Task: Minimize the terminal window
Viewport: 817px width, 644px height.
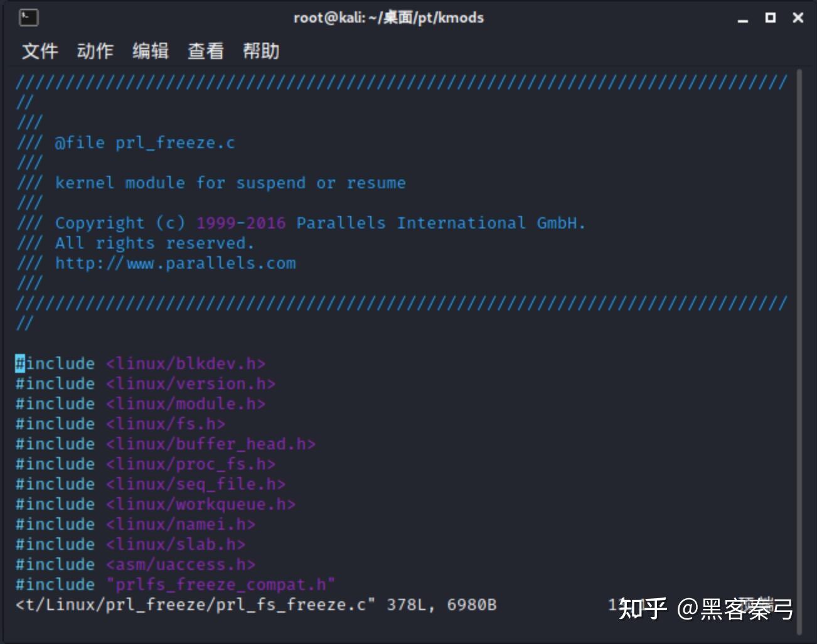Action: pyautogui.click(x=743, y=18)
